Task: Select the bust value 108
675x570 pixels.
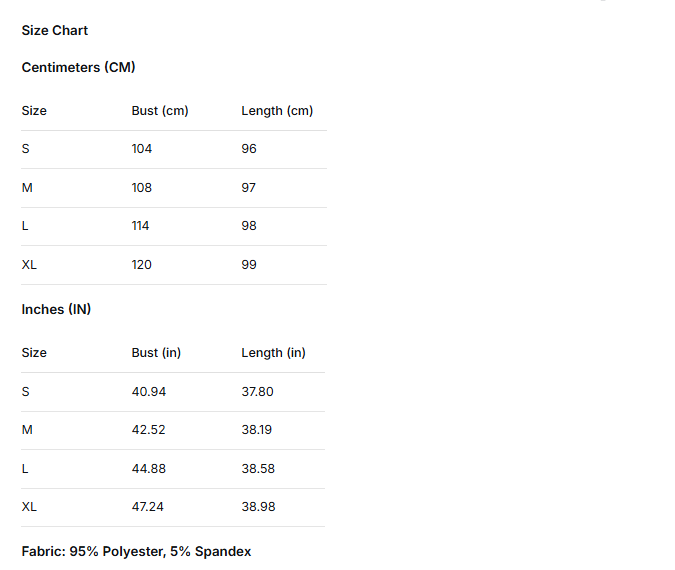Action: tap(142, 188)
